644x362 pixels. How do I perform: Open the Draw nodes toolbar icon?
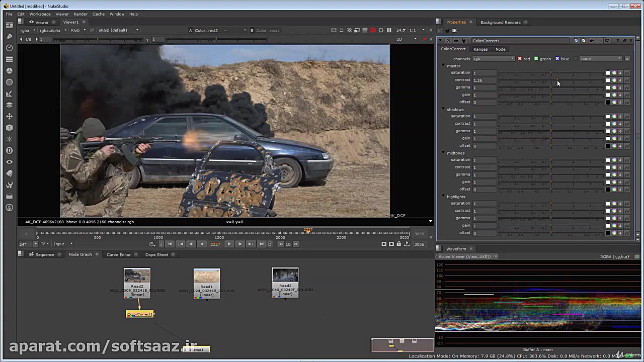click(x=9, y=36)
